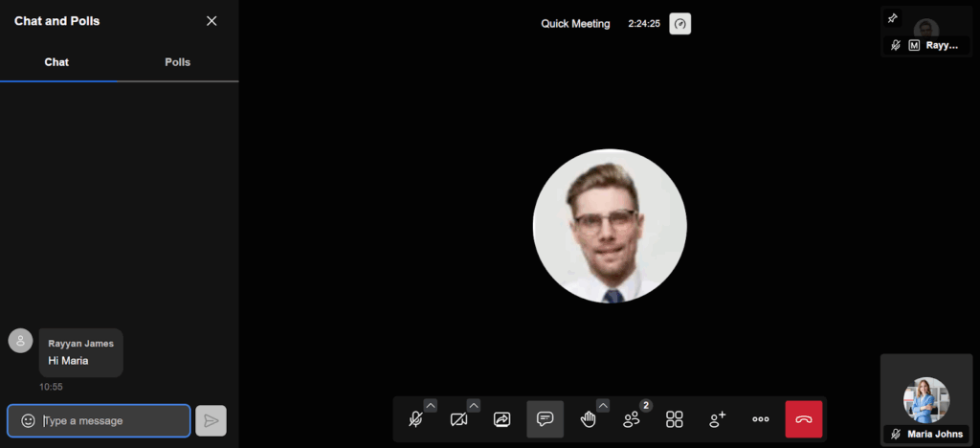
Task: Click the share screen icon
Action: click(502, 419)
